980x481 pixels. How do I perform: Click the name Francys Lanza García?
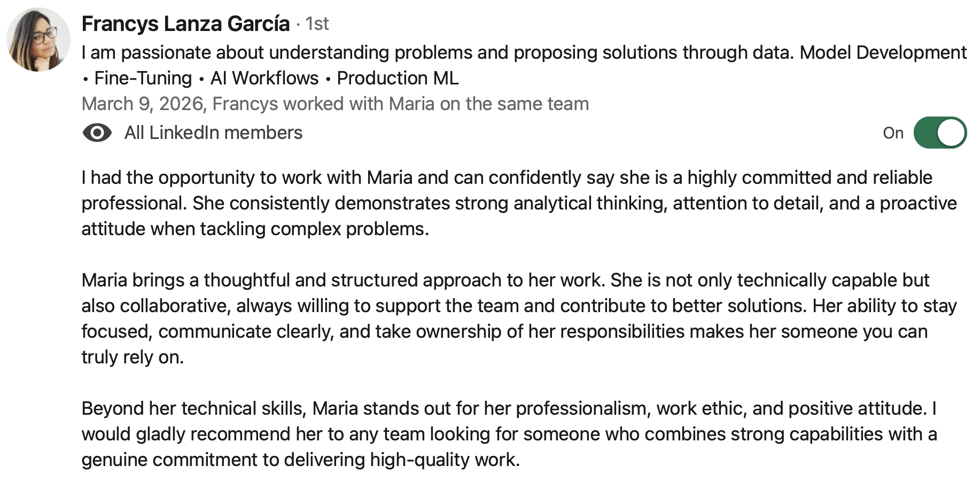[x=185, y=24]
